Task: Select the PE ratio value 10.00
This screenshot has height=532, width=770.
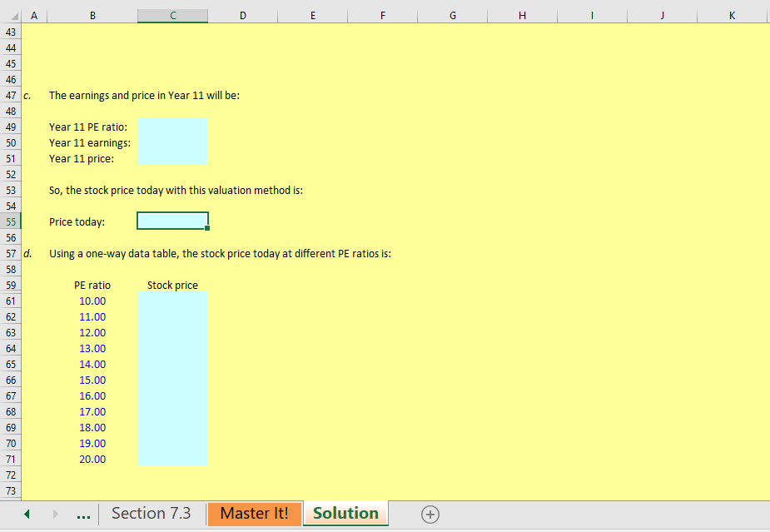Action: tap(92, 301)
